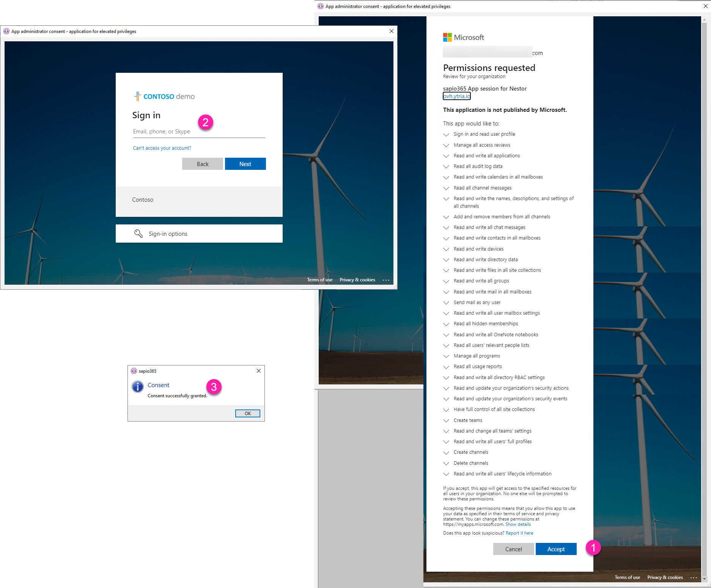Click the sapio365 icon in Consent dialog title bar
Viewport: 711px width, 588px height.
pyautogui.click(x=134, y=371)
